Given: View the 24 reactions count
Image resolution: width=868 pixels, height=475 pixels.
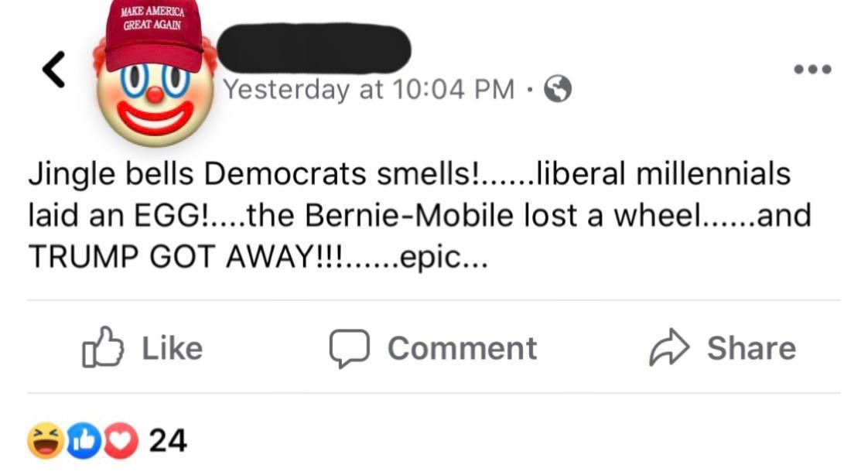Looking at the screenshot, I should tap(168, 440).
